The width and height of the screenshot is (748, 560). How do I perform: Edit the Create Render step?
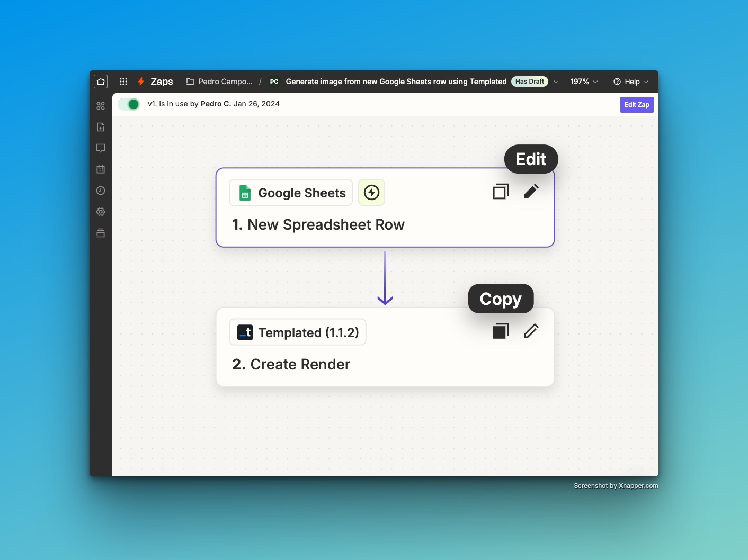(531, 331)
